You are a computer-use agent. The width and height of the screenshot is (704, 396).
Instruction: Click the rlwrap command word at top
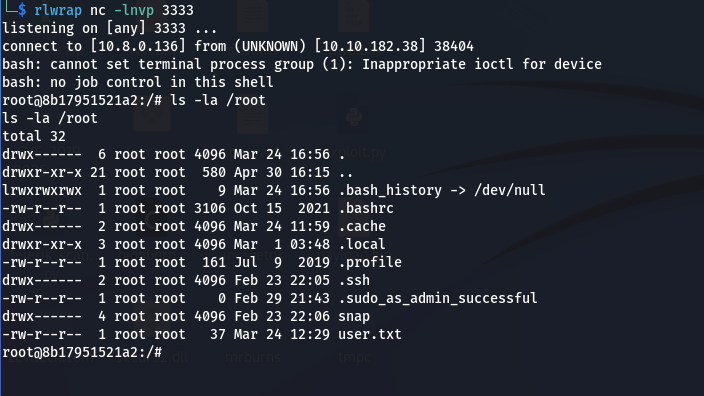pyautogui.click(x=58, y=10)
